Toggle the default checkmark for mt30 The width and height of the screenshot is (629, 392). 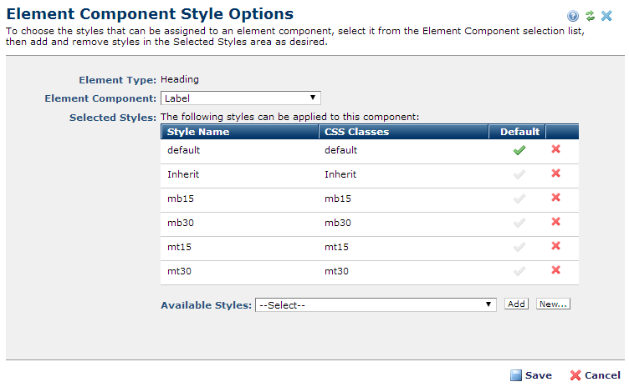(x=519, y=271)
